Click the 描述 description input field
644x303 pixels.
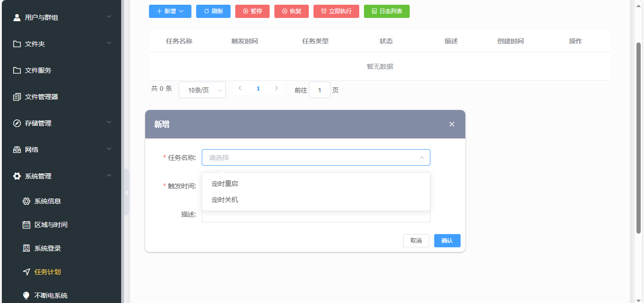point(316,216)
